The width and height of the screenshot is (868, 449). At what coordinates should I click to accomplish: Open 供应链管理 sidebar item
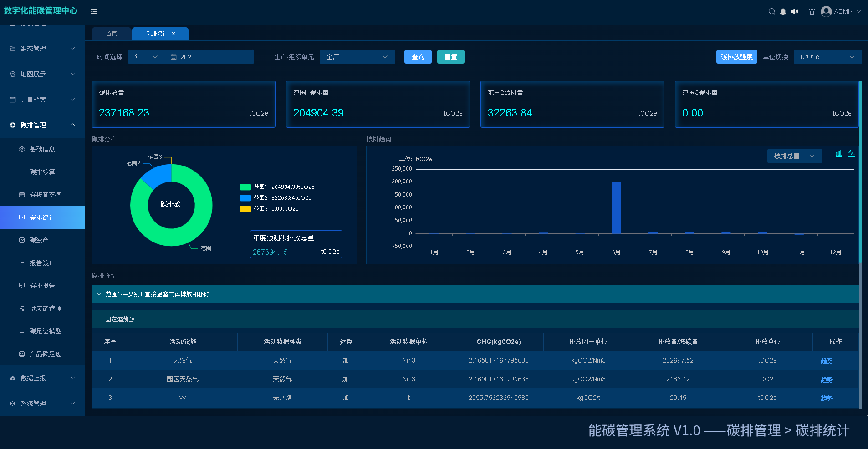42,308
